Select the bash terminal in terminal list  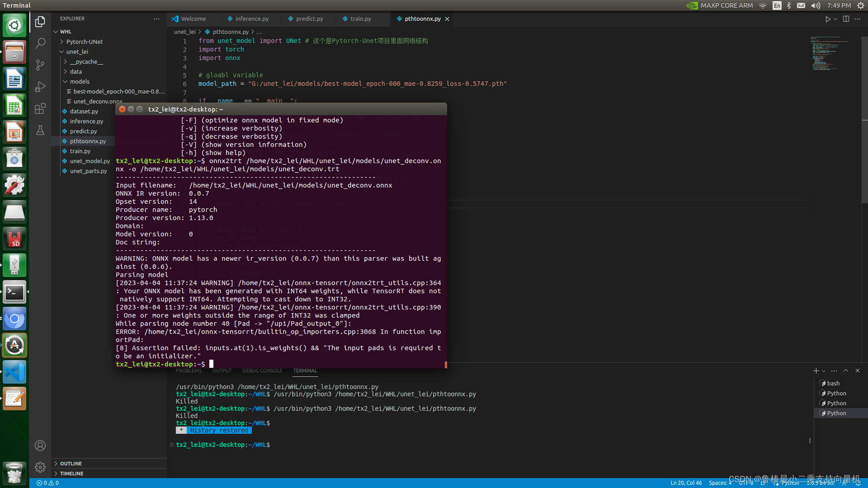(x=833, y=383)
